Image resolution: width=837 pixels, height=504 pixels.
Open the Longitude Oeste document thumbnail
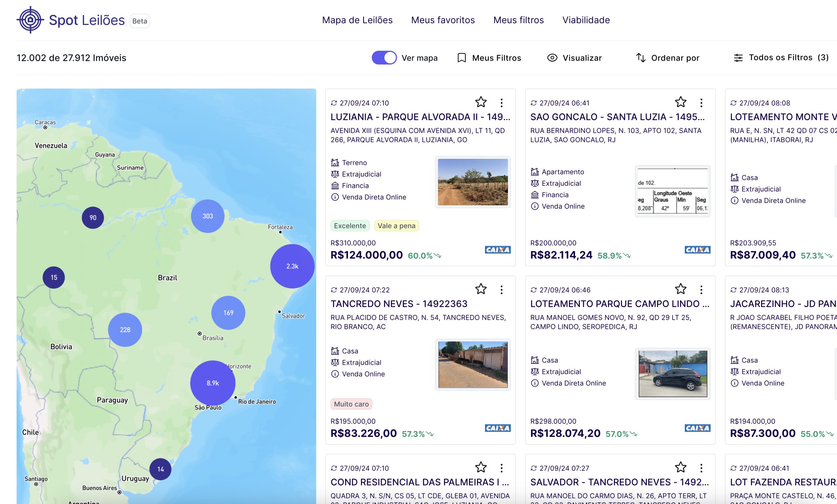point(673,191)
